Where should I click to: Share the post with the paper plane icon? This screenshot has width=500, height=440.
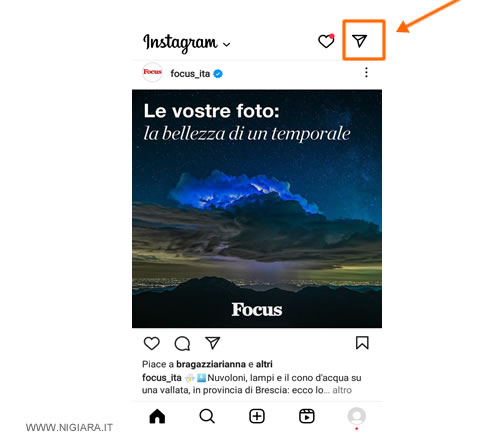[213, 343]
